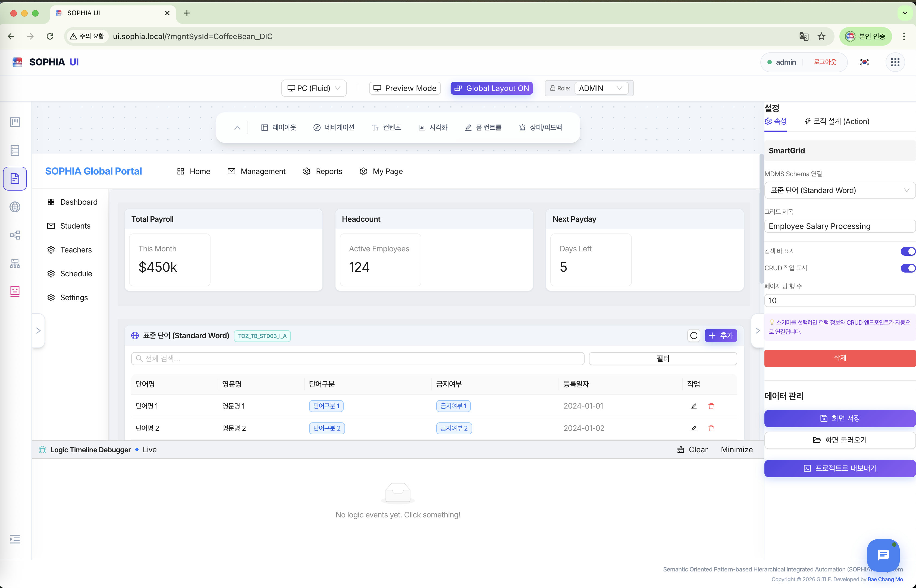The height and width of the screenshot is (588, 916).
Task: Click the red 삭제 button
Action: pos(840,358)
